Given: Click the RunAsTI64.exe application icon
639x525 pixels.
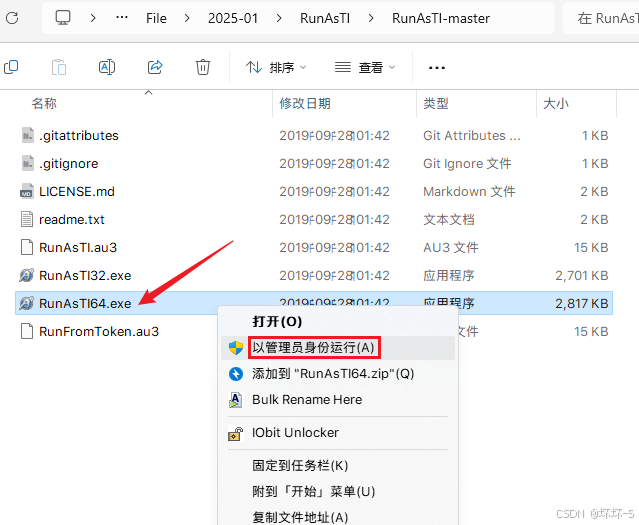Looking at the screenshot, I should [x=27, y=304].
